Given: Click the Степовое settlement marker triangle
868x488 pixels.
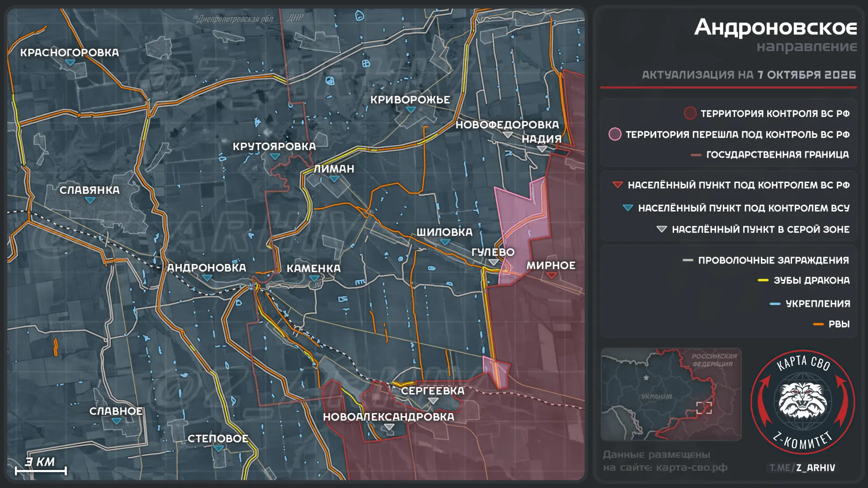Looking at the screenshot, I should pos(218,449).
